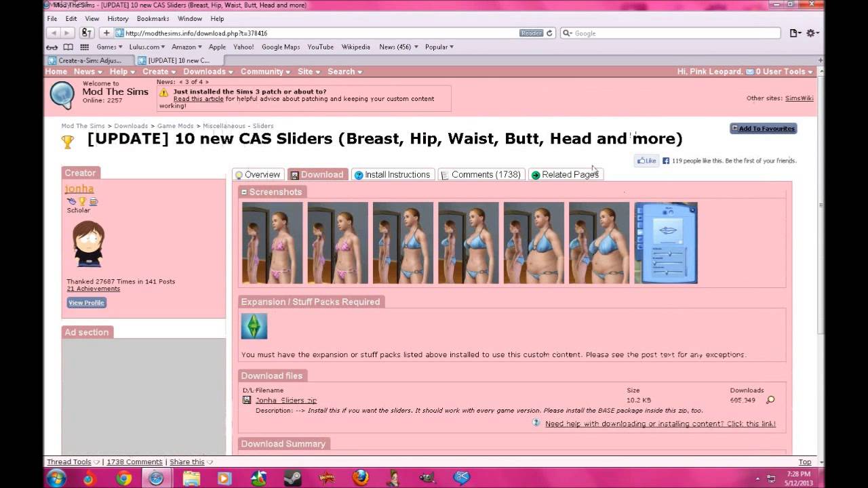Open Top Sites grid icon

pos(84,47)
